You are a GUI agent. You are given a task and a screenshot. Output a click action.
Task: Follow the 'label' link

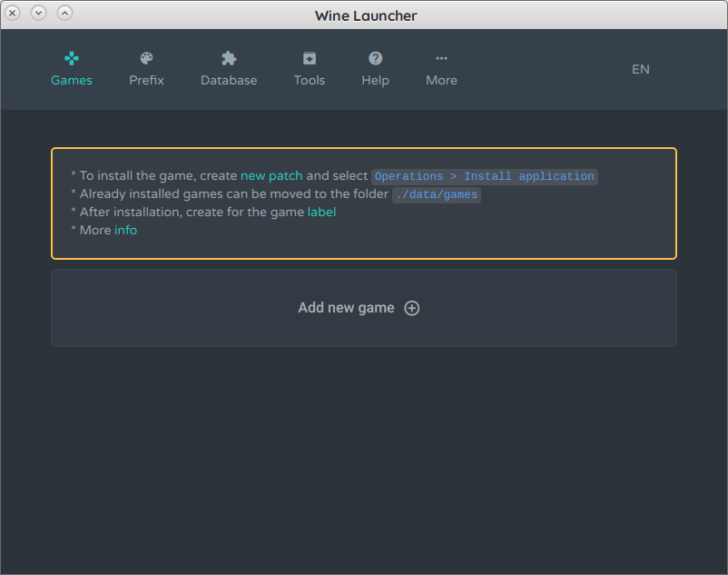point(321,212)
